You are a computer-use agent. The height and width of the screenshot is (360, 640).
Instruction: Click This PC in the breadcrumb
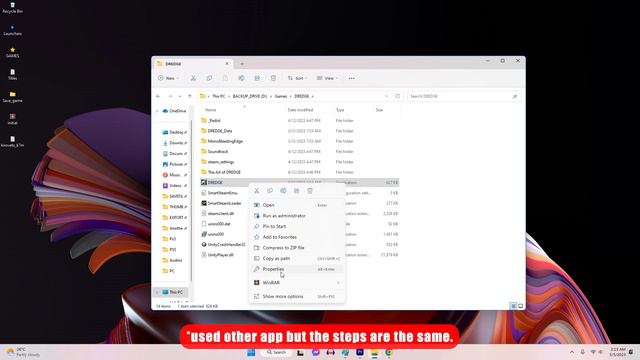[x=218, y=96]
